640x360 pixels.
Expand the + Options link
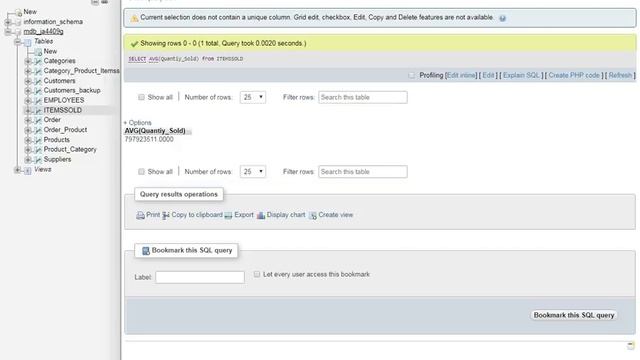(x=138, y=122)
